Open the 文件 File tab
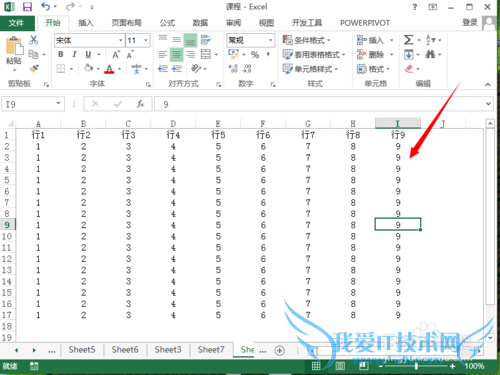This screenshot has width=500, height=375. [x=16, y=23]
